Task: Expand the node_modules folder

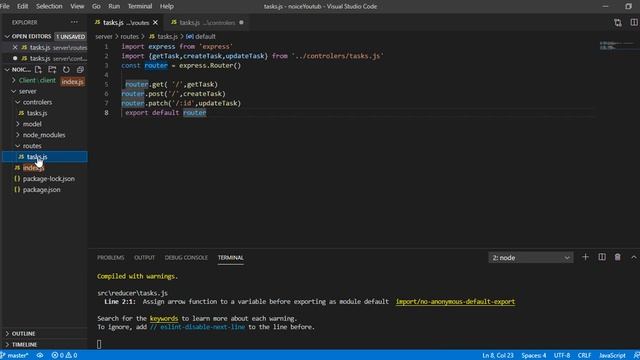Action: point(44,135)
